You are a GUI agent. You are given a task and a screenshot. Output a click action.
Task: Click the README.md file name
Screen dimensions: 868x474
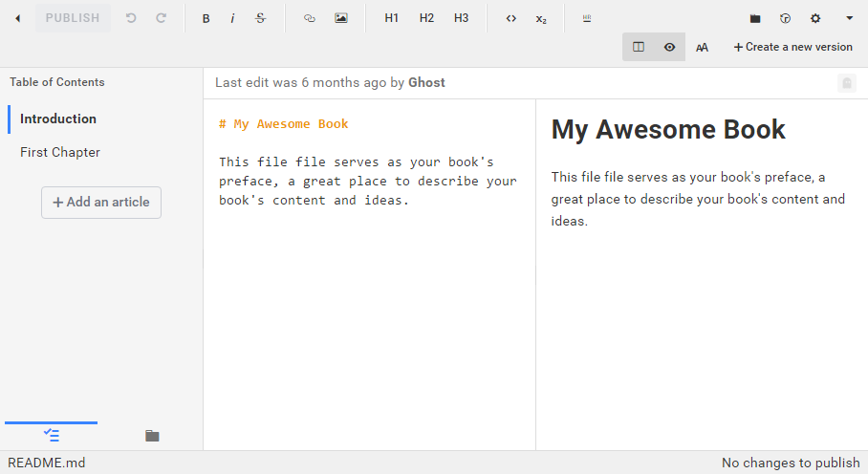click(x=47, y=463)
